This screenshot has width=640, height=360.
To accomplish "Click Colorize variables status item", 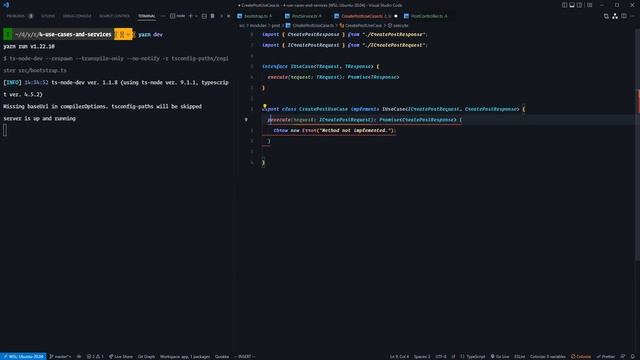I will tap(548, 356).
